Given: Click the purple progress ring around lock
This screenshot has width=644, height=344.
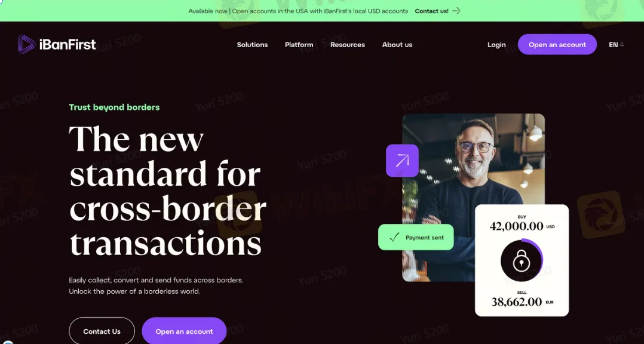Looking at the screenshot, I should [539, 256].
